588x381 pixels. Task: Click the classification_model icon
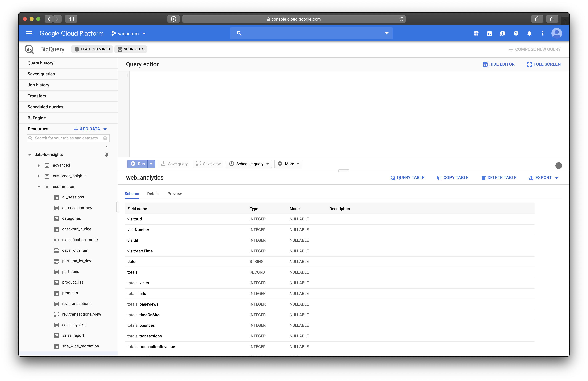click(x=56, y=240)
